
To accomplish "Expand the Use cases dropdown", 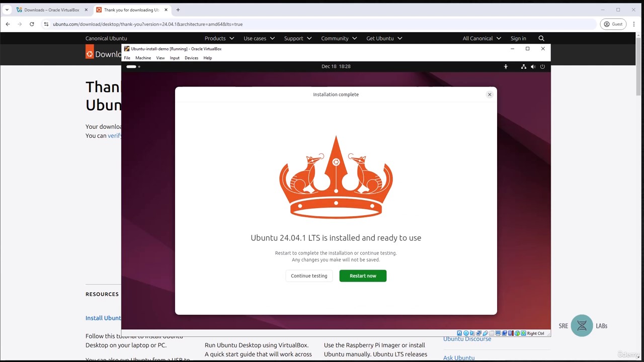I will point(259,38).
